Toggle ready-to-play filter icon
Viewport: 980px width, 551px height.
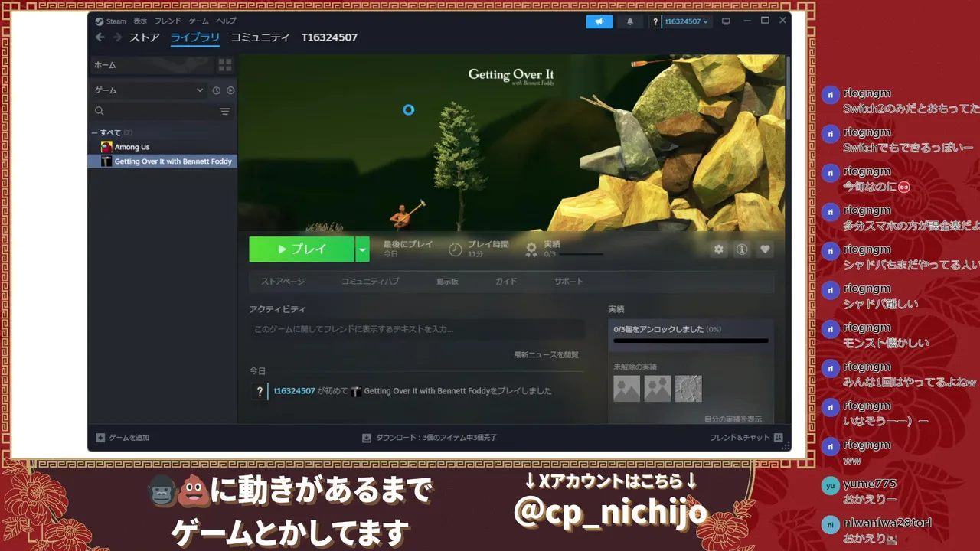coord(230,90)
